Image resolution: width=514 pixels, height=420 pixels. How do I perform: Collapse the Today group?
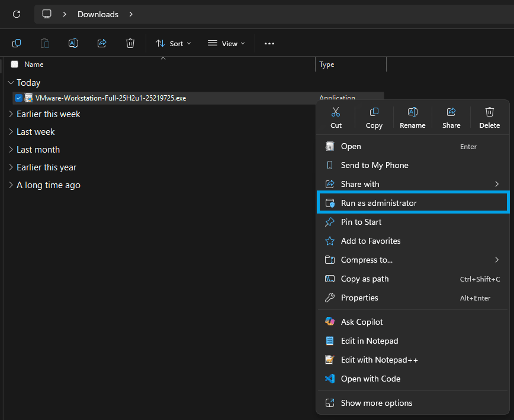click(x=11, y=82)
